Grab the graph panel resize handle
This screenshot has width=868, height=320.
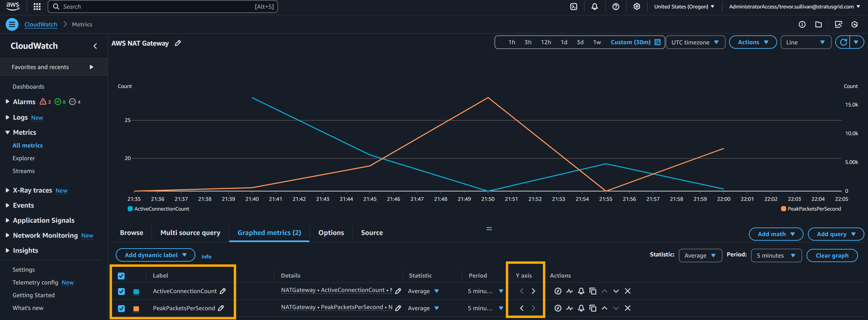pyautogui.click(x=489, y=229)
